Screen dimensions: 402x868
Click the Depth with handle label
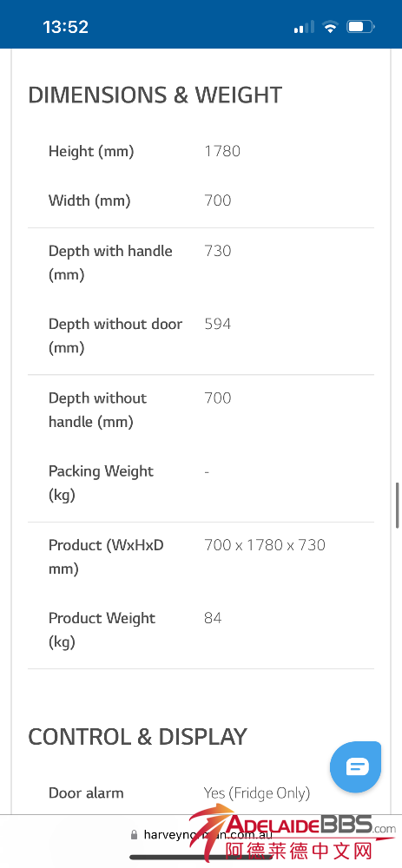110,262
